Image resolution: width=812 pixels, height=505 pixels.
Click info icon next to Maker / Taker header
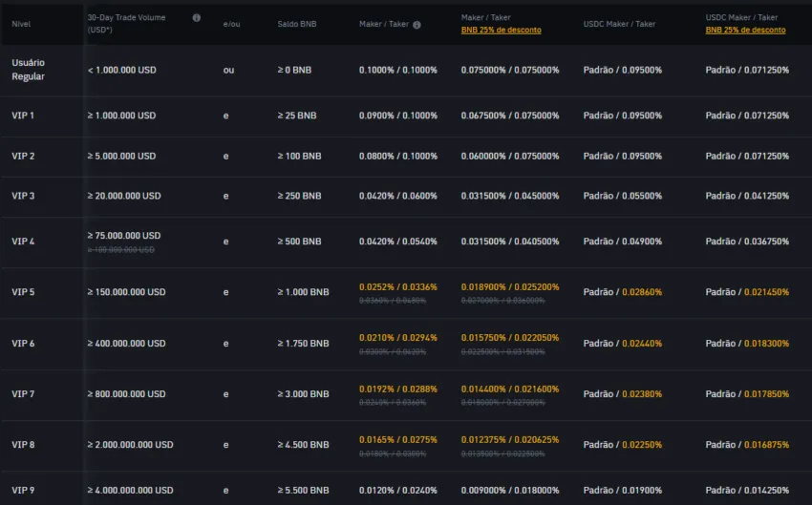click(417, 24)
